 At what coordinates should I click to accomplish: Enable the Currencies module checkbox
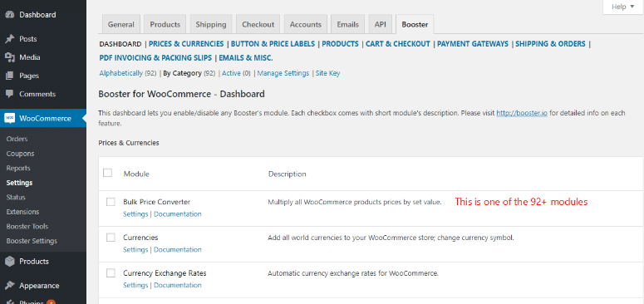click(111, 238)
